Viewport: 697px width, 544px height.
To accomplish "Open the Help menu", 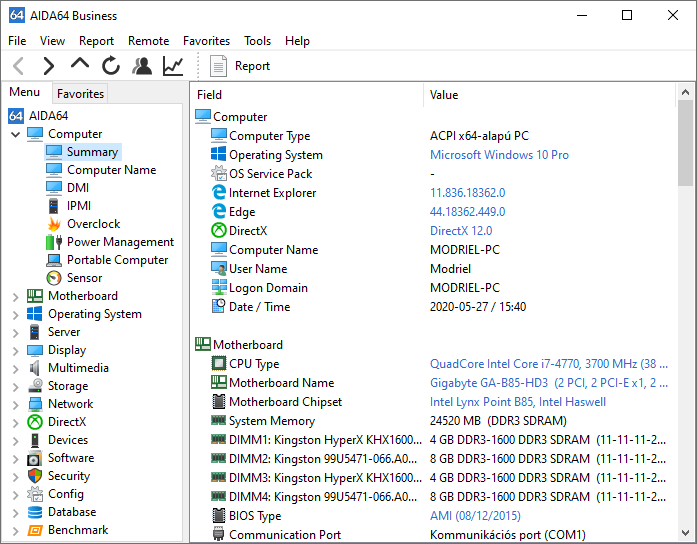I will (297, 41).
